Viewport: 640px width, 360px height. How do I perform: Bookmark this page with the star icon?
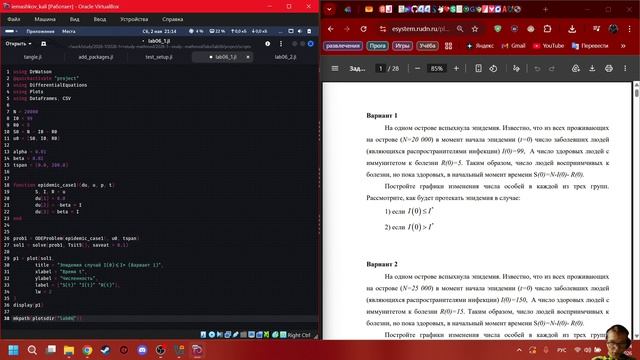point(475,29)
